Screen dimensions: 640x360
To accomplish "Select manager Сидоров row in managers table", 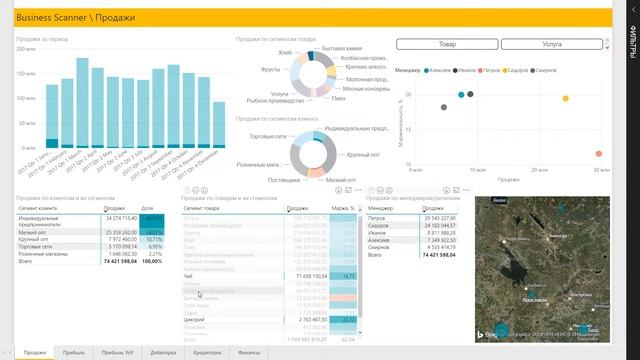I will pos(412,226).
